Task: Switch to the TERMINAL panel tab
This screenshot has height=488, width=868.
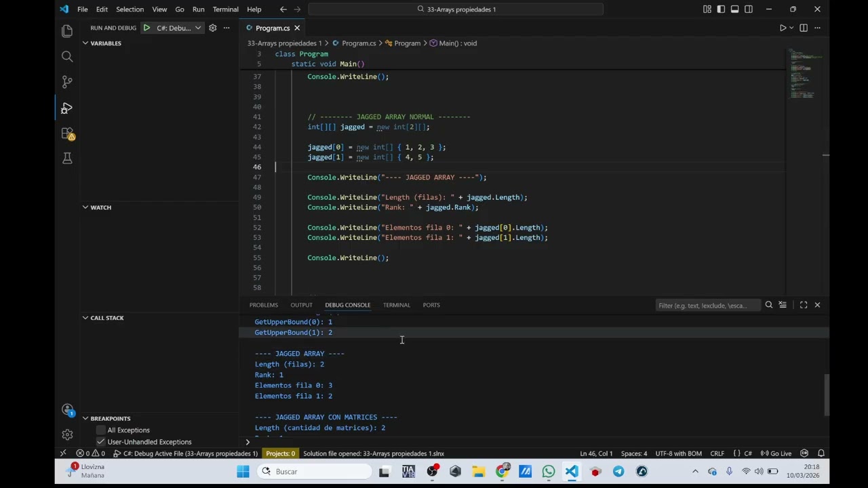Action: (x=397, y=305)
